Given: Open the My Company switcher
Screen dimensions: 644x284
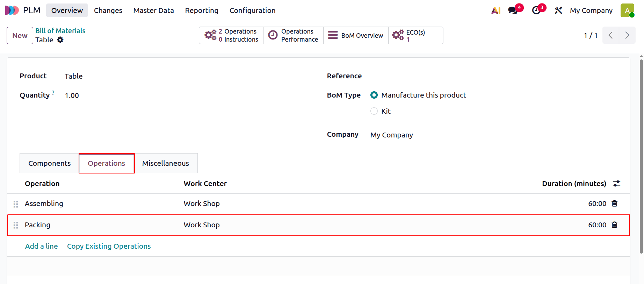Looking at the screenshot, I should 591,10.
